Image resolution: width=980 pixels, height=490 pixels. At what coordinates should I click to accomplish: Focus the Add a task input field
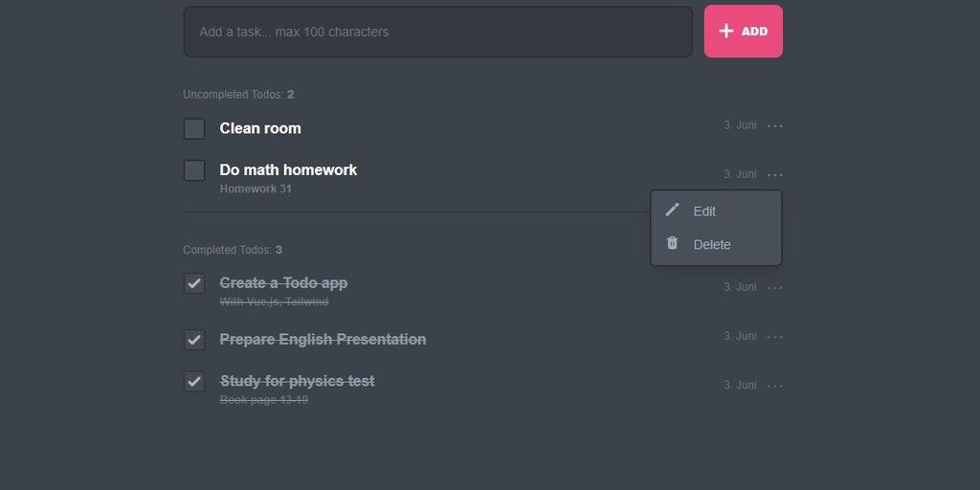click(x=437, y=32)
